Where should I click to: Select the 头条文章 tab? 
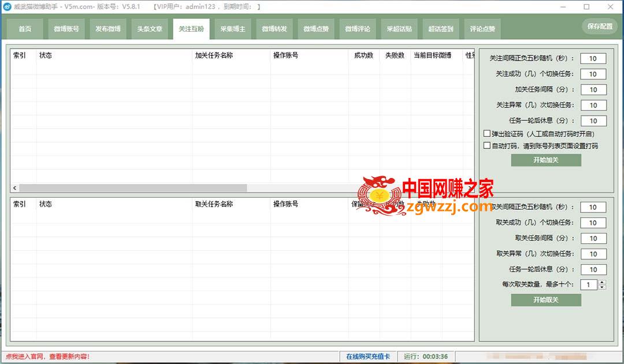click(150, 29)
